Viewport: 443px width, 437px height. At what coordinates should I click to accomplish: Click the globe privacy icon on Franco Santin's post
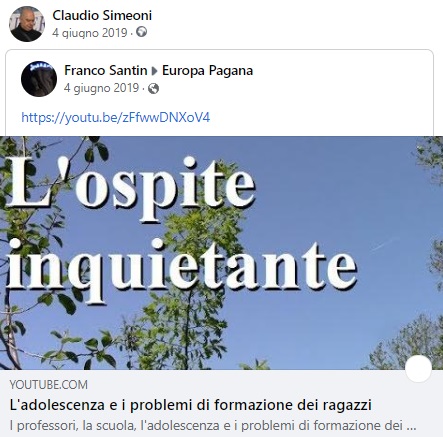(153, 88)
